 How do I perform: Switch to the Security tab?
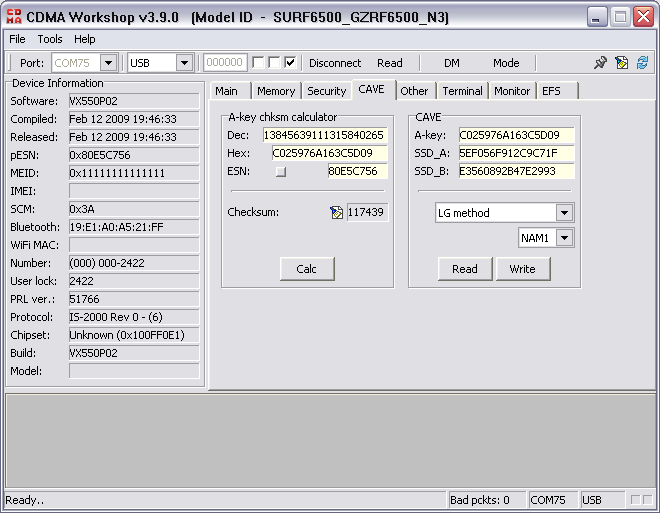point(327,91)
